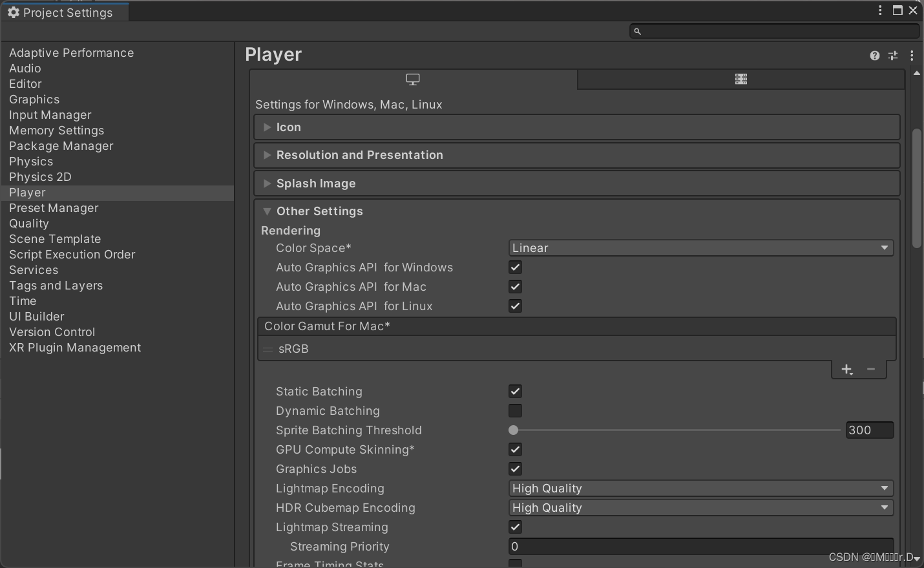Viewport: 924px width, 568px height.
Task: Remove selected color gamut with minus button
Action: tap(871, 370)
